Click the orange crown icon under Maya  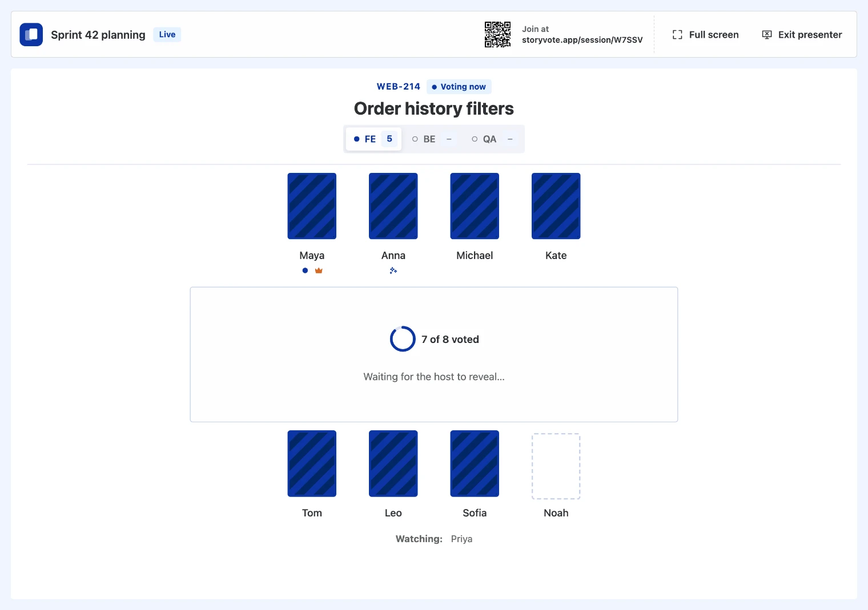319,270
